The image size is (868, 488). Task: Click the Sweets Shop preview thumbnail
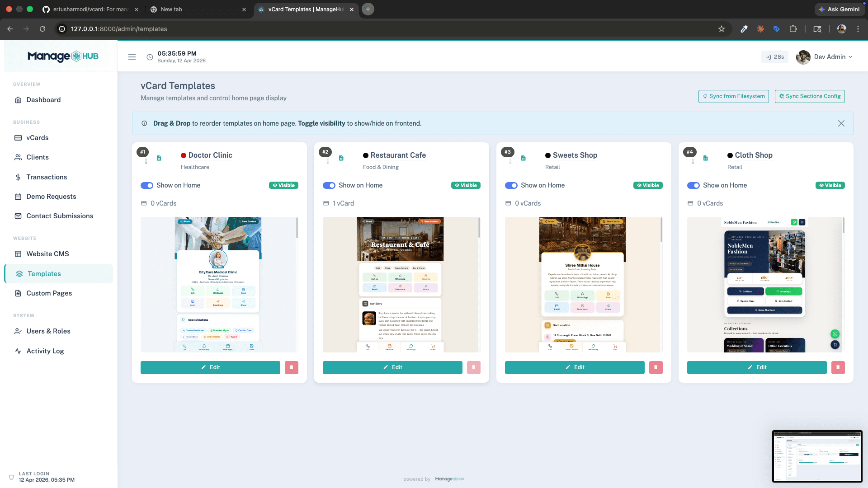click(x=583, y=285)
